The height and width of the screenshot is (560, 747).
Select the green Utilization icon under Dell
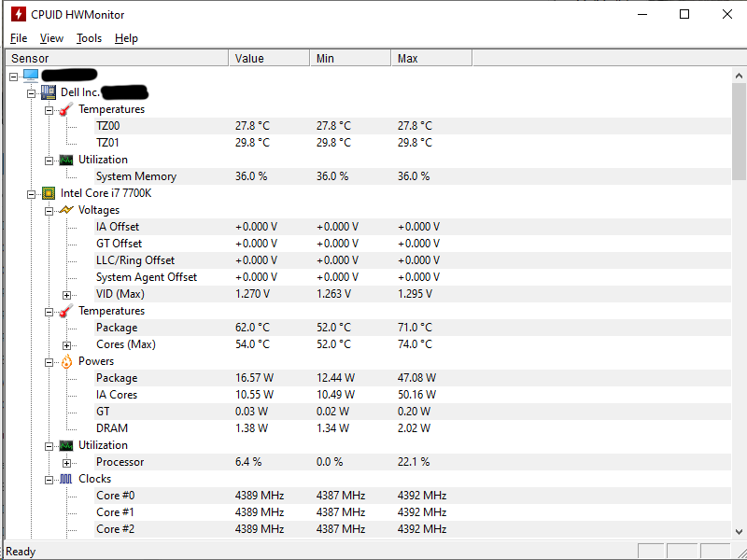(65, 160)
